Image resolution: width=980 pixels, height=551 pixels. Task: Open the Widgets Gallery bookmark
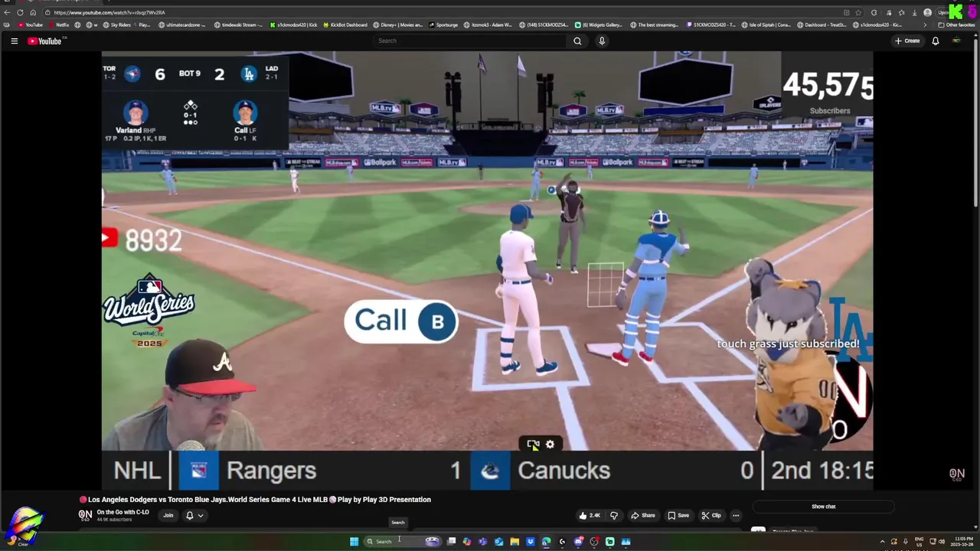pos(599,24)
